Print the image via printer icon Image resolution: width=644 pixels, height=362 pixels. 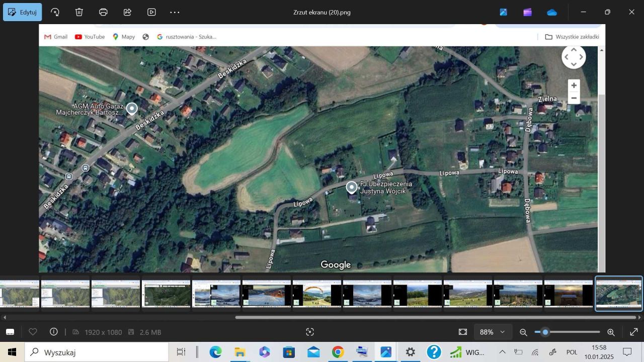tap(104, 12)
